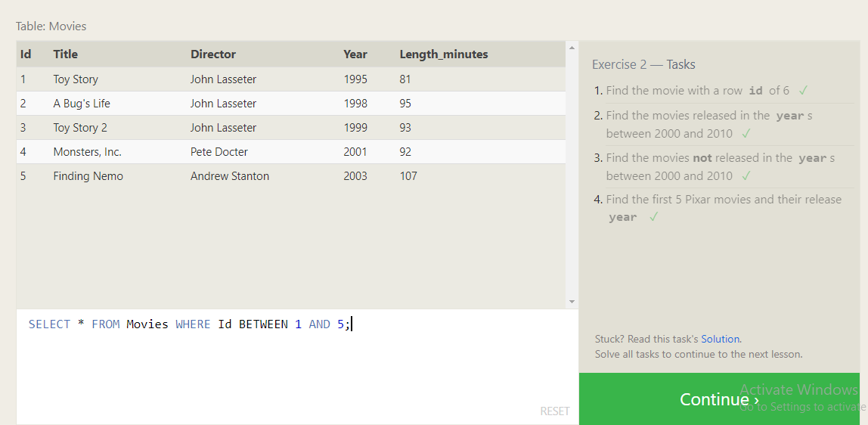
Task: Click inside the SQL query editor
Action: pyautogui.click(x=297, y=366)
